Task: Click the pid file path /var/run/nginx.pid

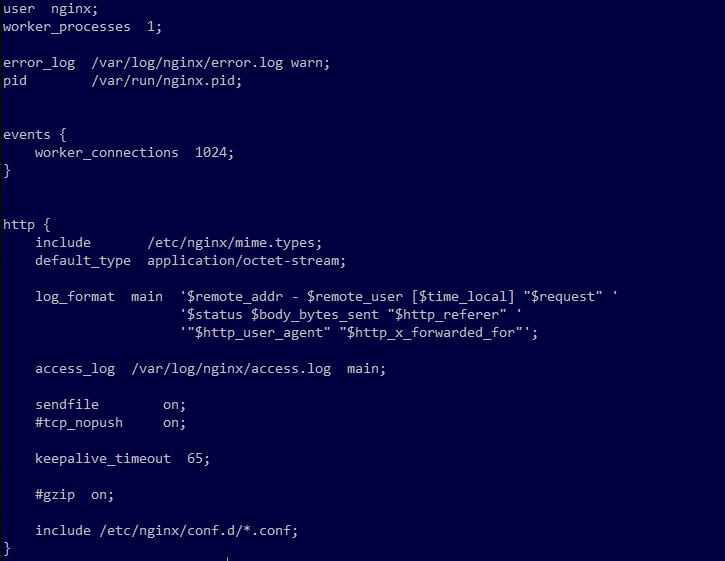Action: click(166, 80)
